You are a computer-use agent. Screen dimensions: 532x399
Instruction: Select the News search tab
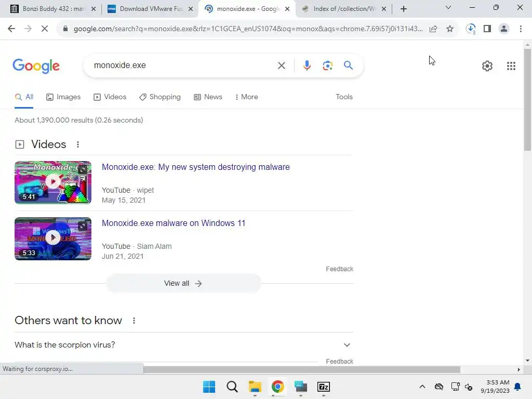(x=208, y=97)
